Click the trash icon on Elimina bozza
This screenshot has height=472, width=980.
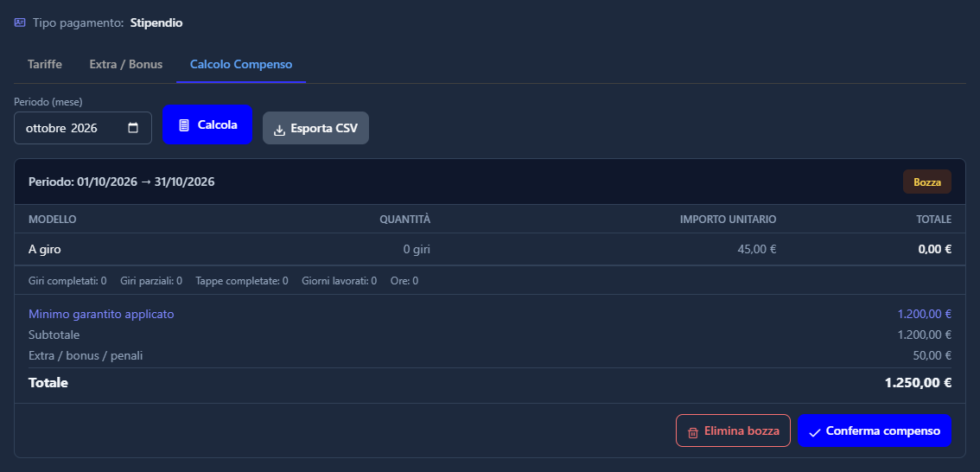click(692, 432)
